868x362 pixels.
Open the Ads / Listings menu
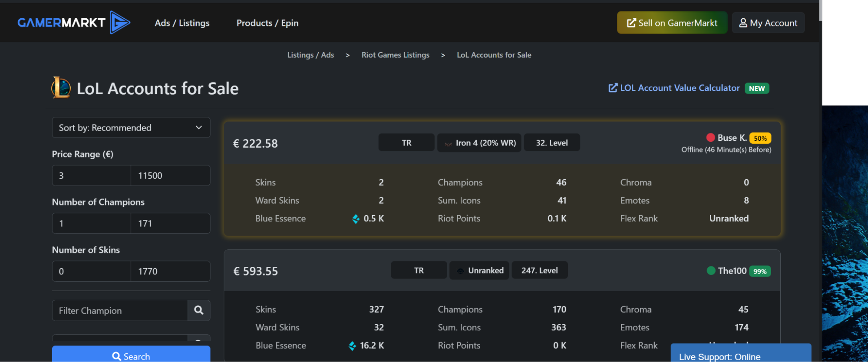(x=182, y=23)
